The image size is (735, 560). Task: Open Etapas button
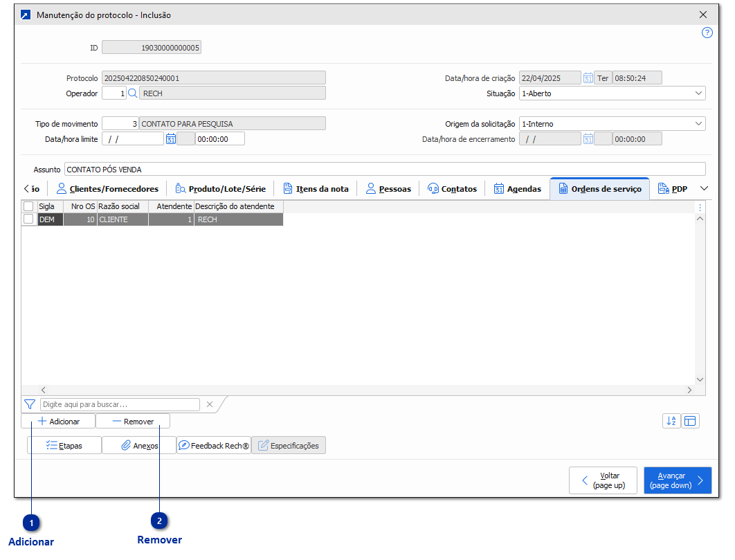[64, 446]
